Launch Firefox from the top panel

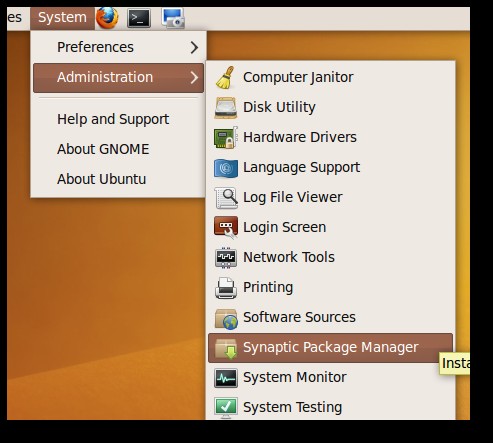click(107, 18)
